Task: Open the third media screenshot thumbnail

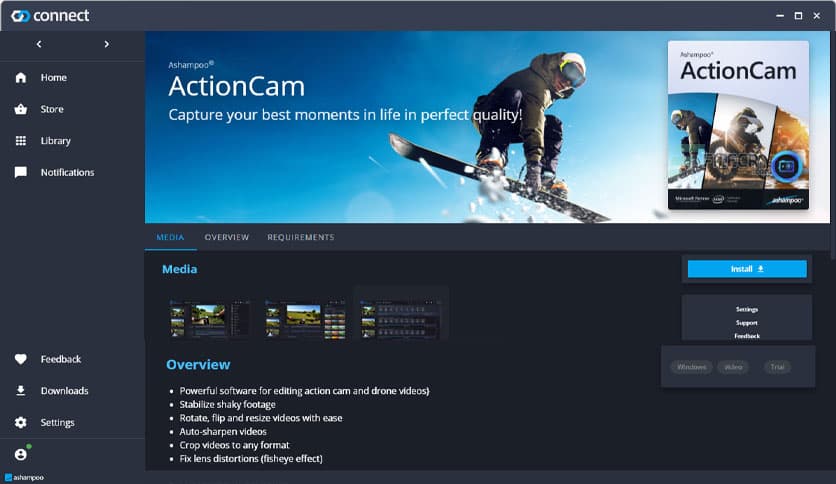Action: point(401,319)
